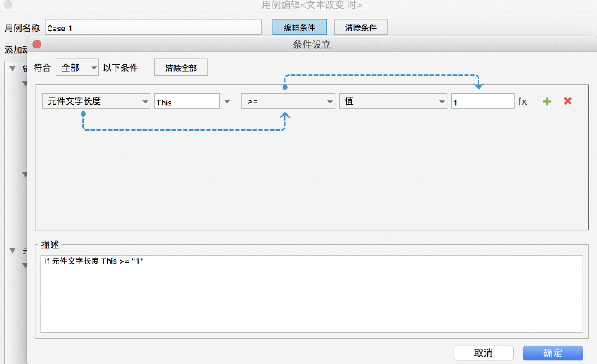Confirm with the 确定 button
Image resolution: width=597 pixels, height=364 pixels.
click(553, 353)
